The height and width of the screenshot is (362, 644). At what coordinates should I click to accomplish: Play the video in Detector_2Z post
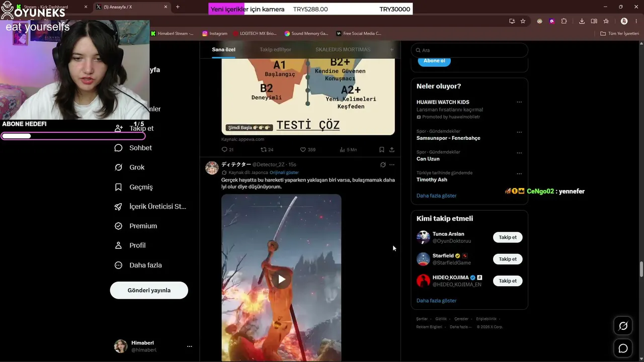(281, 279)
